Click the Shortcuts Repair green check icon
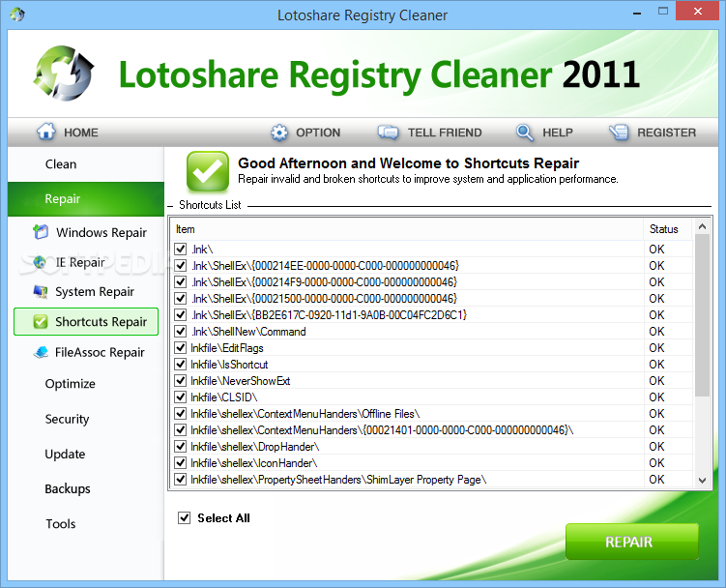This screenshot has height=588, width=726. [x=41, y=322]
